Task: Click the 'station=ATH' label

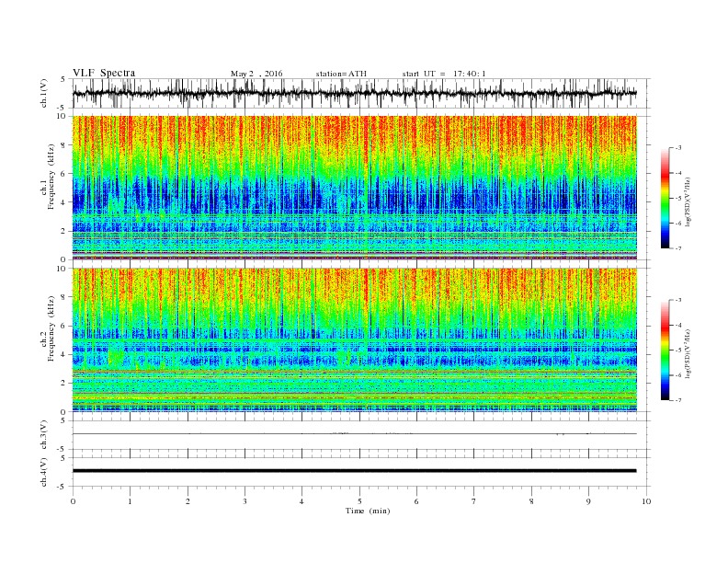Action: [x=341, y=74]
